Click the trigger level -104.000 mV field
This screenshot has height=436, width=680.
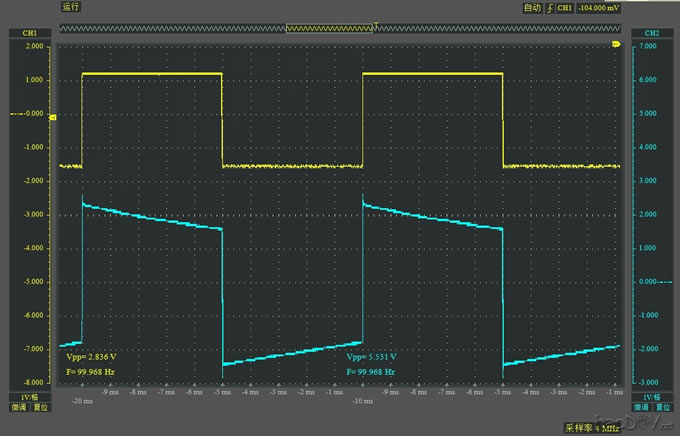coord(601,7)
